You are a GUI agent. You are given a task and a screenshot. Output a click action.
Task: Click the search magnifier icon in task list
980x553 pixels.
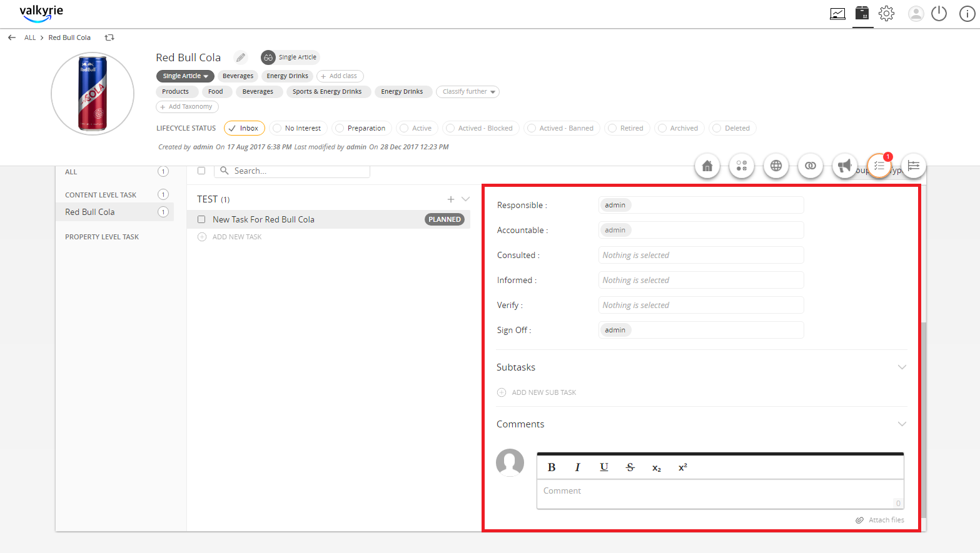pyautogui.click(x=225, y=171)
